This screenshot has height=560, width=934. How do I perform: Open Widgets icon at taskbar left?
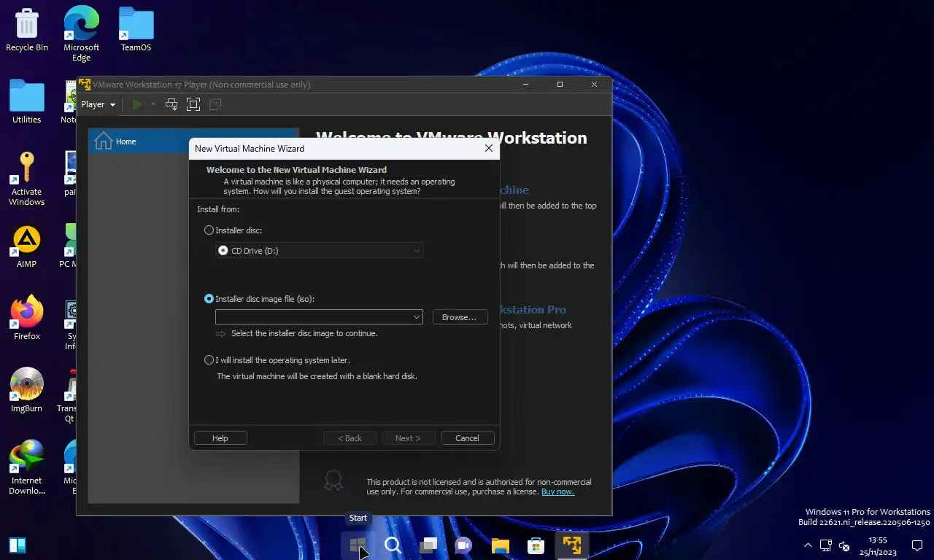tap(18, 545)
